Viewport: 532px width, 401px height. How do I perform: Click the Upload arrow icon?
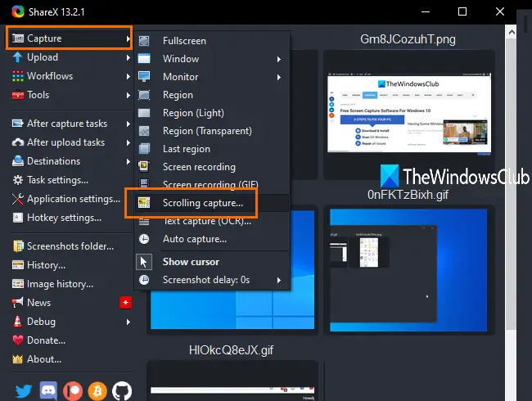tap(18, 57)
